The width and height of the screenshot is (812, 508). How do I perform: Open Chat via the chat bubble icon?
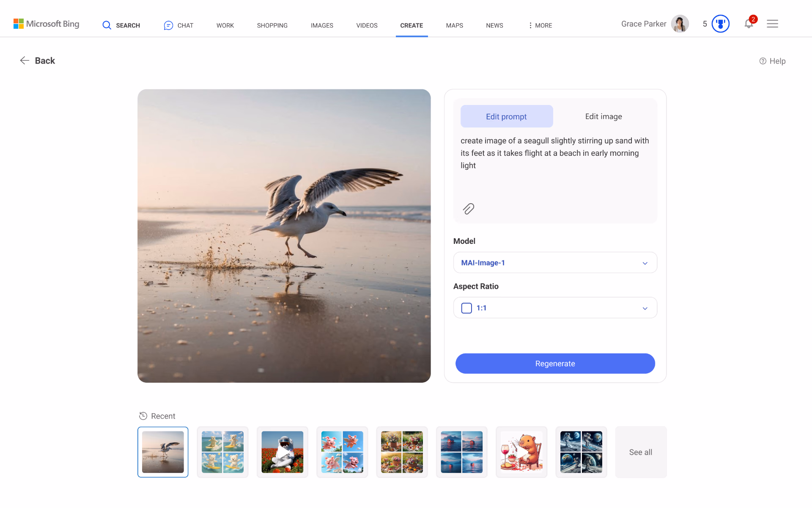pos(168,25)
